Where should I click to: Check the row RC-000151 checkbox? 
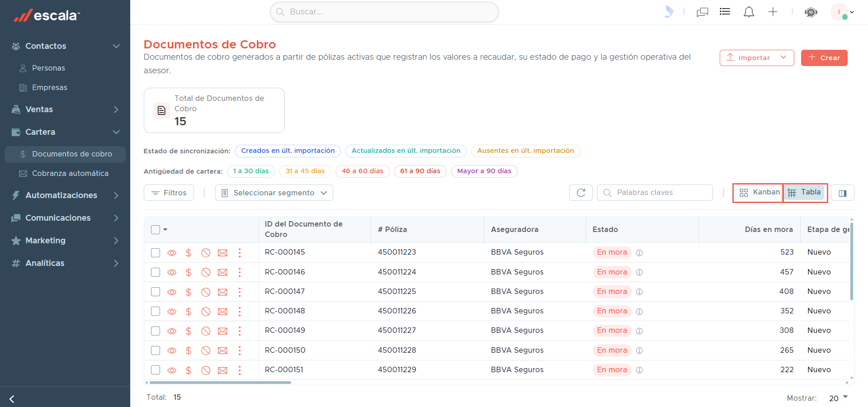[156, 370]
